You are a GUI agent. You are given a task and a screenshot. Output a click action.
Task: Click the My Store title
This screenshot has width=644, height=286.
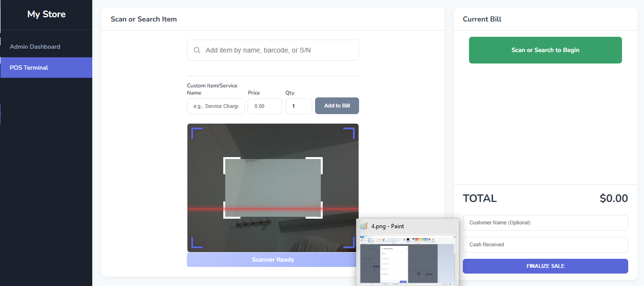tap(46, 14)
